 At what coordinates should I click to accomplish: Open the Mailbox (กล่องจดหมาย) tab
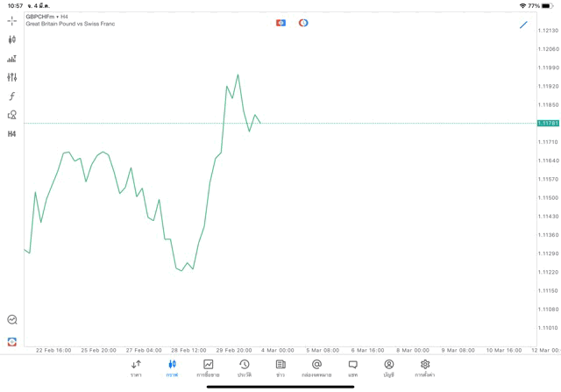click(x=316, y=368)
